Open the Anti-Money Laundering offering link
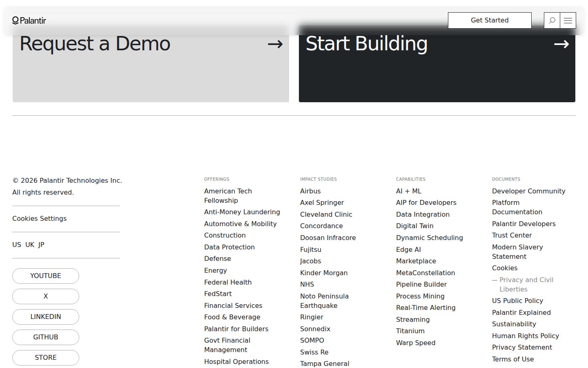The image size is (588, 368). (x=242, y=212)
